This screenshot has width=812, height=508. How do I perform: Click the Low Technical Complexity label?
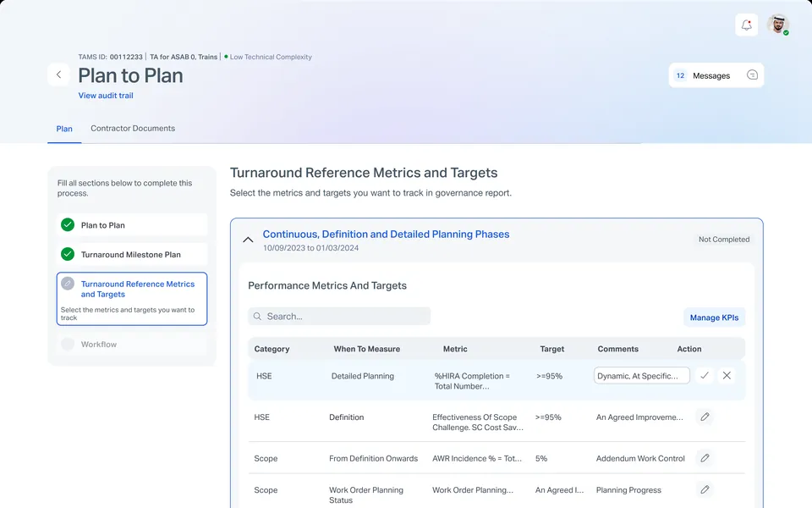271,57
